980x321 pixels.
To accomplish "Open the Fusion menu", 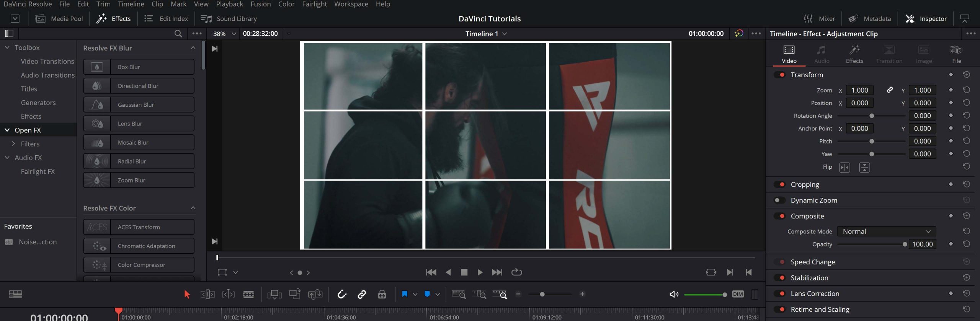I will [x=260, y=4].
